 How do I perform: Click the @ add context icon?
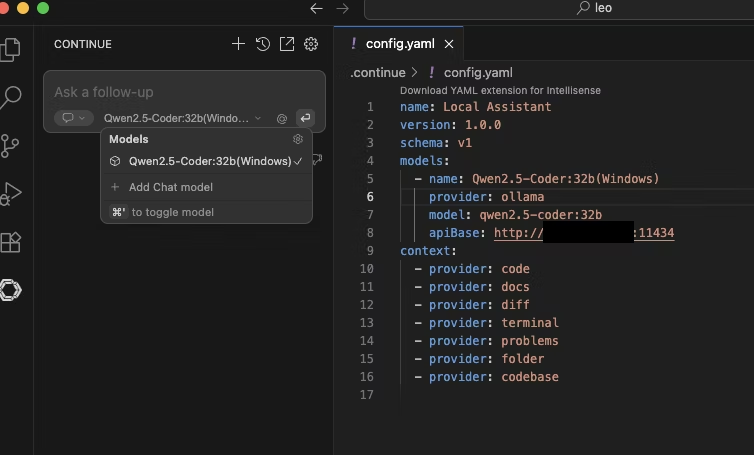282,118
